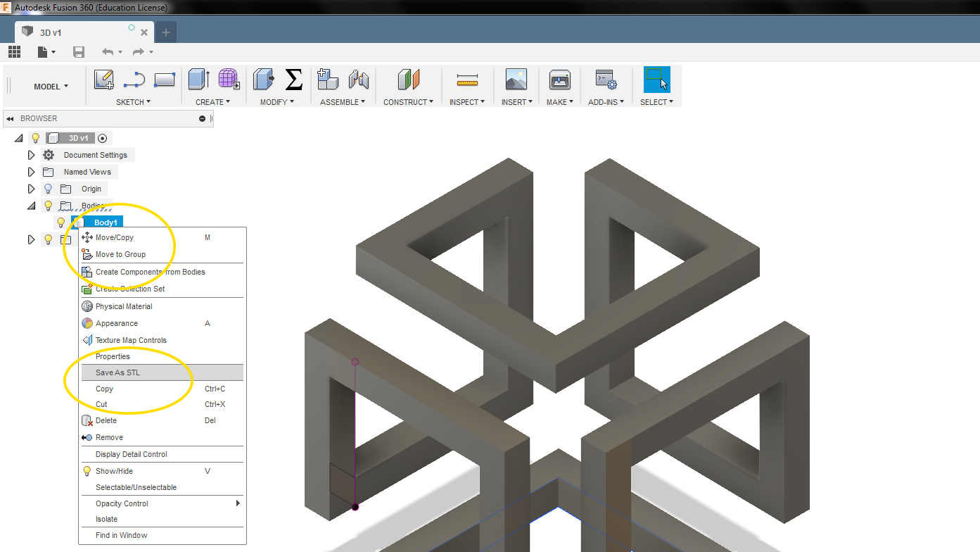Click the Document Settings gear icon
This screenshot has width=980, height=552.
click(x=49, y=155)
